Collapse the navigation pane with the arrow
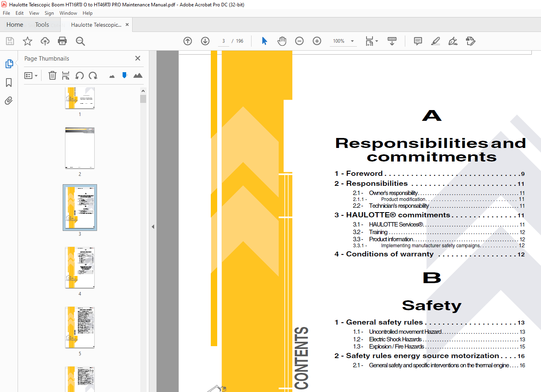The height and width of the screenshot is (392, 541). (x=153, y=227)
